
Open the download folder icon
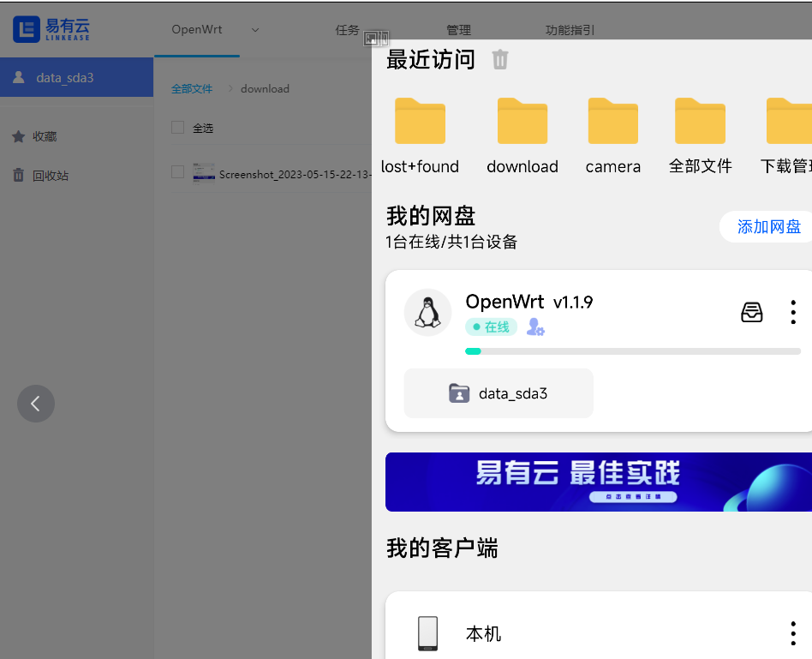coord(522,122)
